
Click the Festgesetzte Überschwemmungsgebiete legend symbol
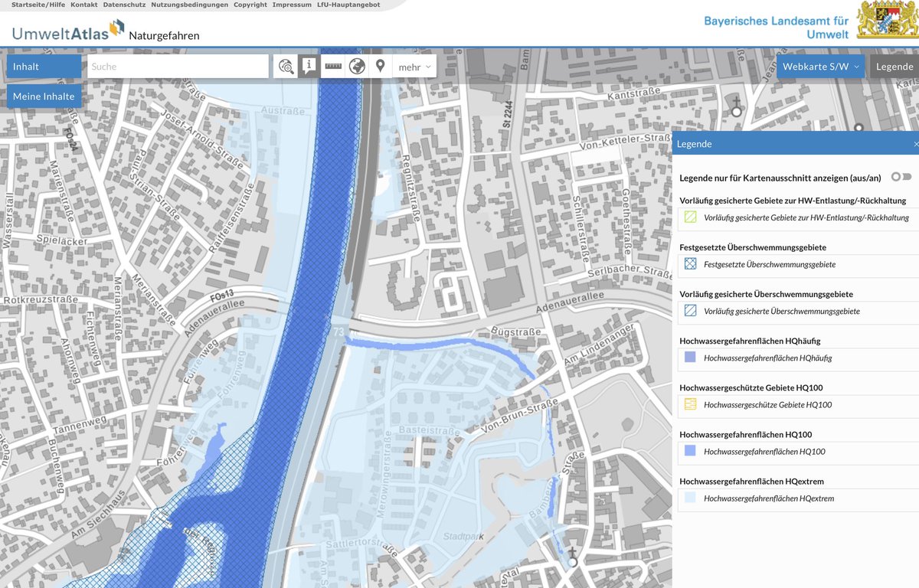click(x=691, y=264)
